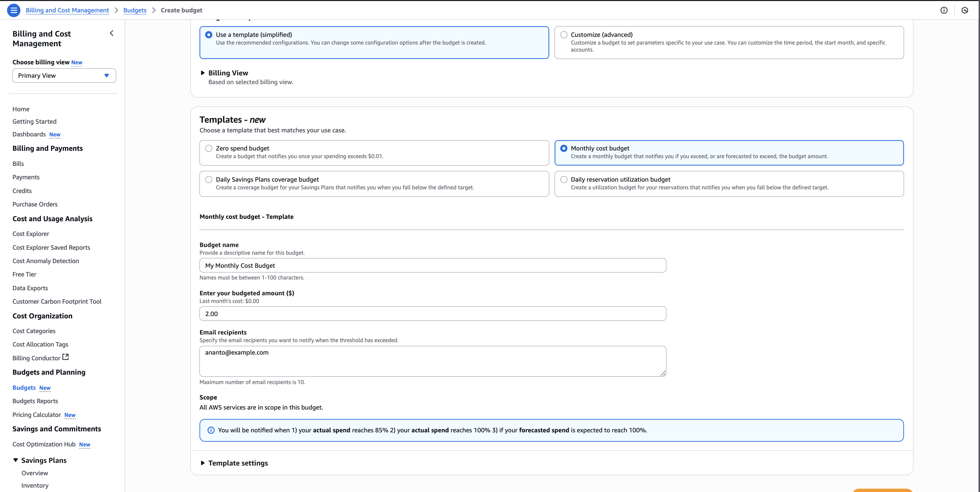The width and height of the screenshot is (980, 492).
Task: Click the info icon in the notification banner
Action: (211, 430)
